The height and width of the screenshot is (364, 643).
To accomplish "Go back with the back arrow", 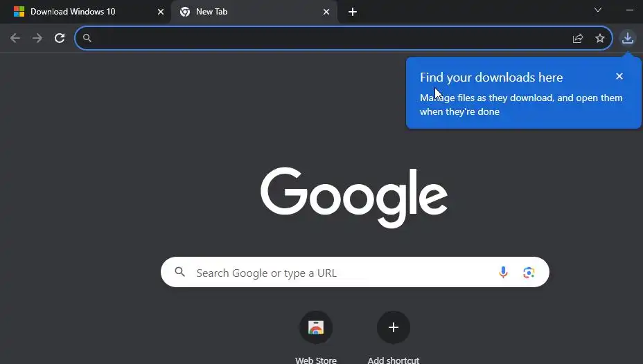I will tap(15, 38).
